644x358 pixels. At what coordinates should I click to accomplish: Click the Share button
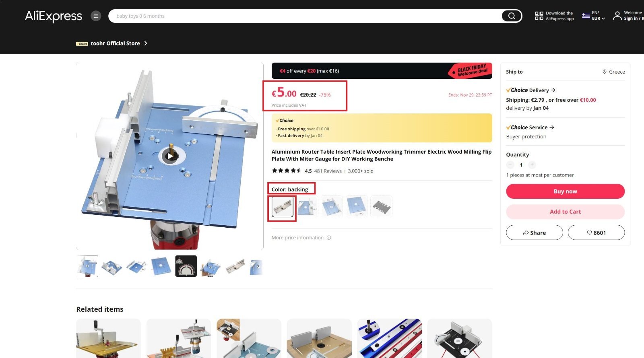(x=534, y=232)
